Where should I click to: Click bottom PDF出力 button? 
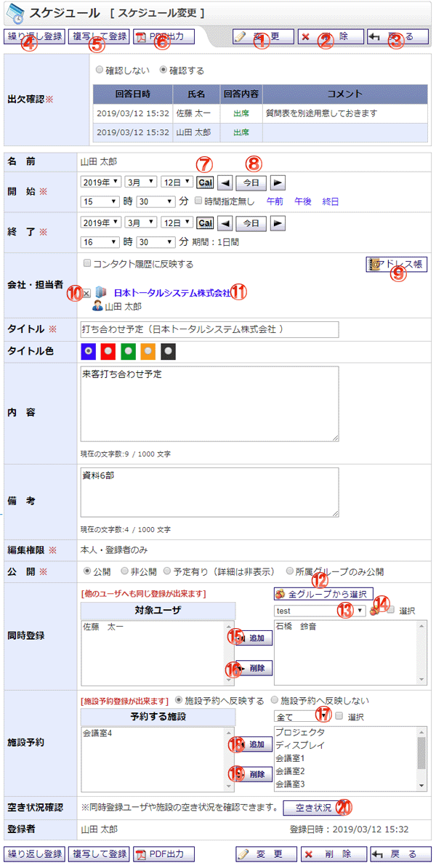tap(163, 853)
